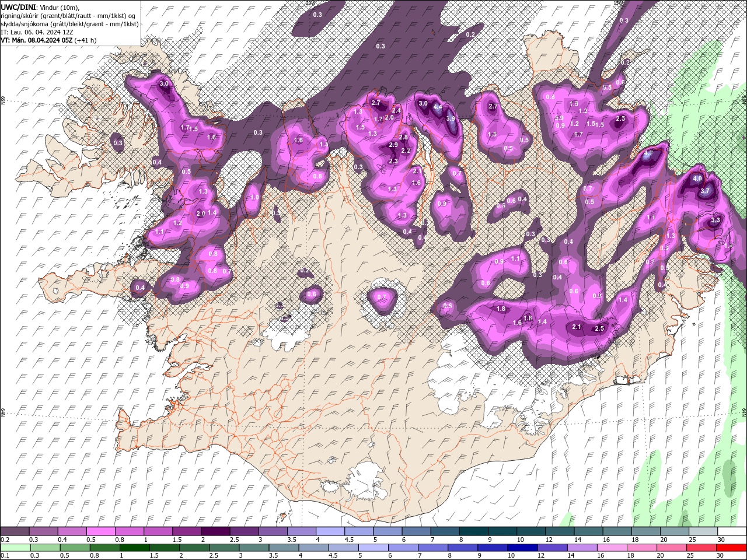Click the "0.1" label on the lower rain scale
This screenshot has width=747, height=560.
point(5,555)
